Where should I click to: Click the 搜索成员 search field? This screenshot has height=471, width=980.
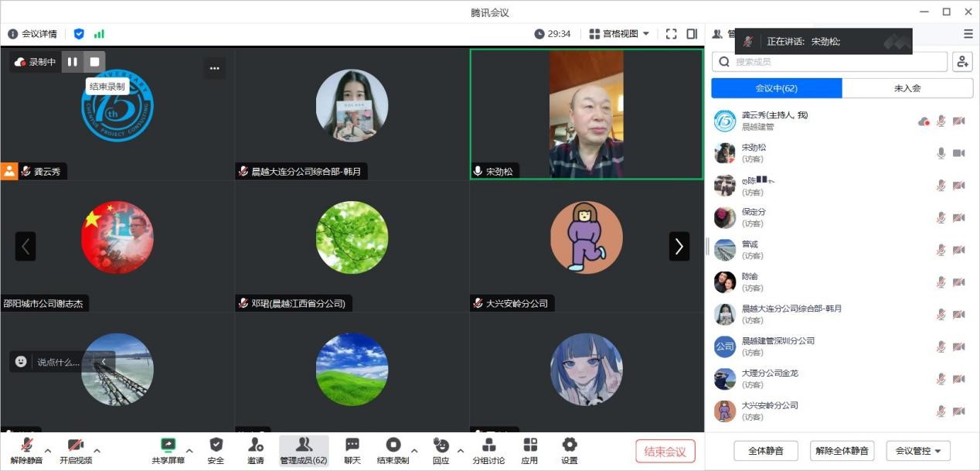835,62
